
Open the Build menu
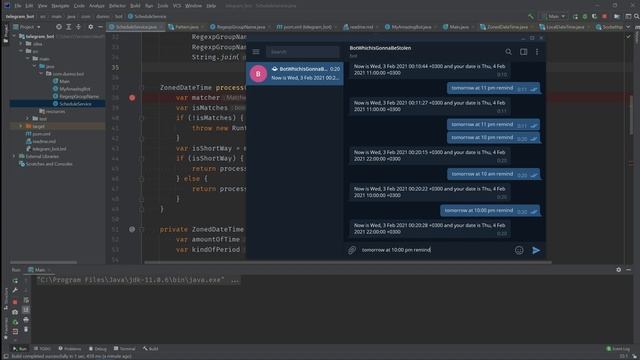[135, 6]
